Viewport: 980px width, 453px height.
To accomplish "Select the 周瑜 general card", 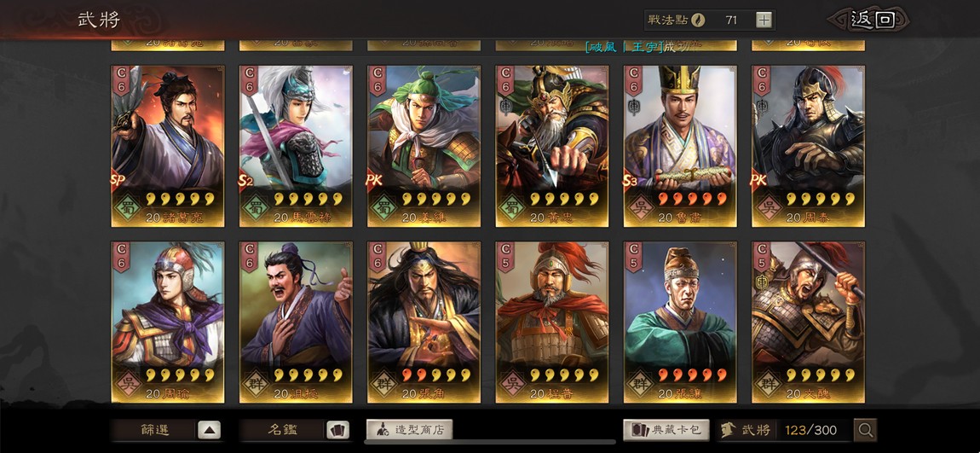I will [x=168, y=322].
